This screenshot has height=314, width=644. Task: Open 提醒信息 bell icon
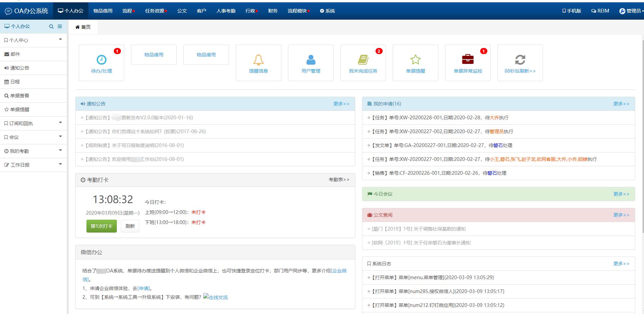pyautogui.click(x=258, y=60)
